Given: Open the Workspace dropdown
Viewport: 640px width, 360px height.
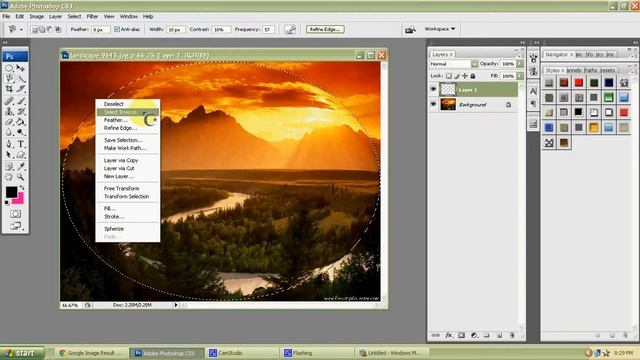Looking at the screenshot, I should 440,29.
